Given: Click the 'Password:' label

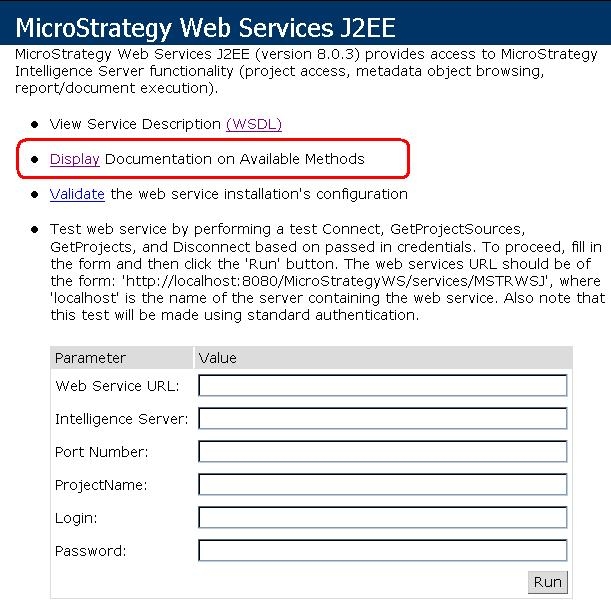Looking at the screenshot, I should pos(90,551).
